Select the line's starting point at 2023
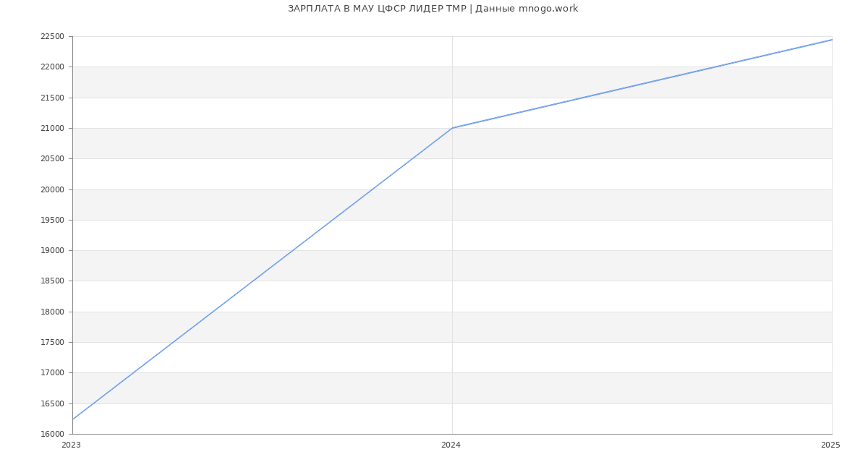The height and width of the screenshot is (470, 868). coord(73,419)
